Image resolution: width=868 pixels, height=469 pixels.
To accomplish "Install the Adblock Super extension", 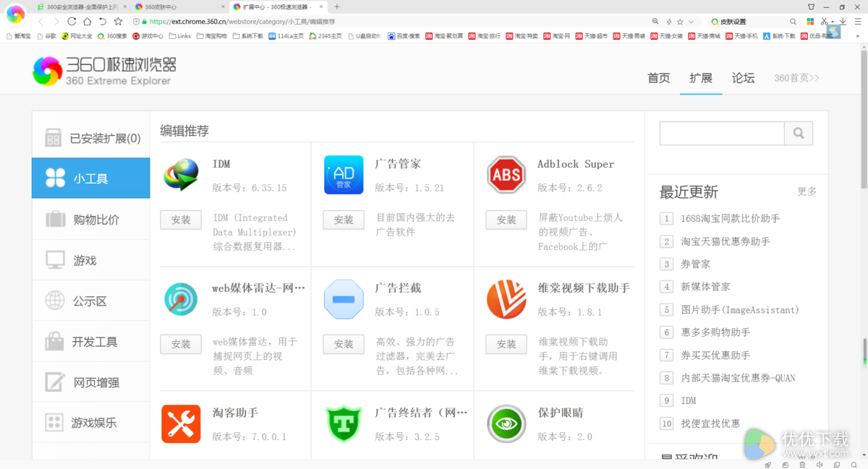I will point(506,220).
